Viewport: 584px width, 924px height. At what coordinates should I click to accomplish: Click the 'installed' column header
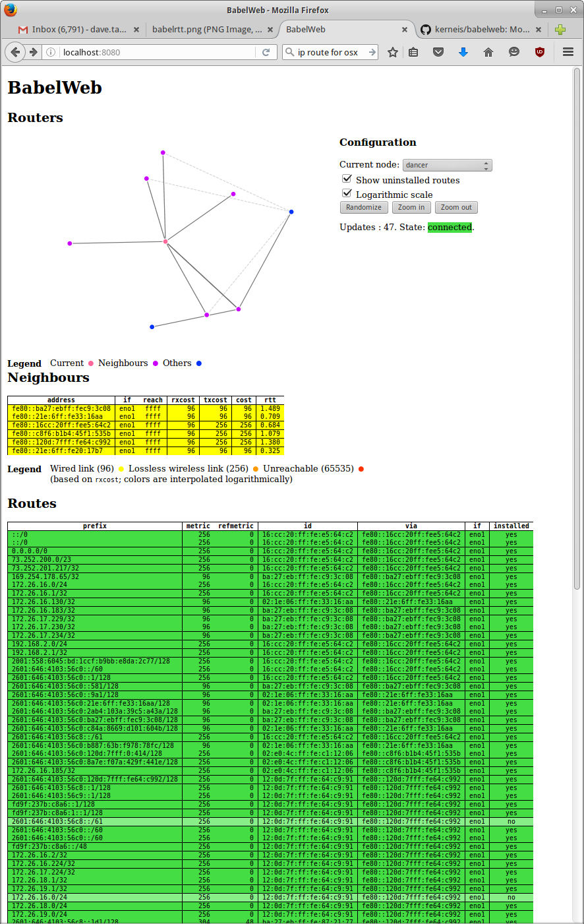(511, 526)
